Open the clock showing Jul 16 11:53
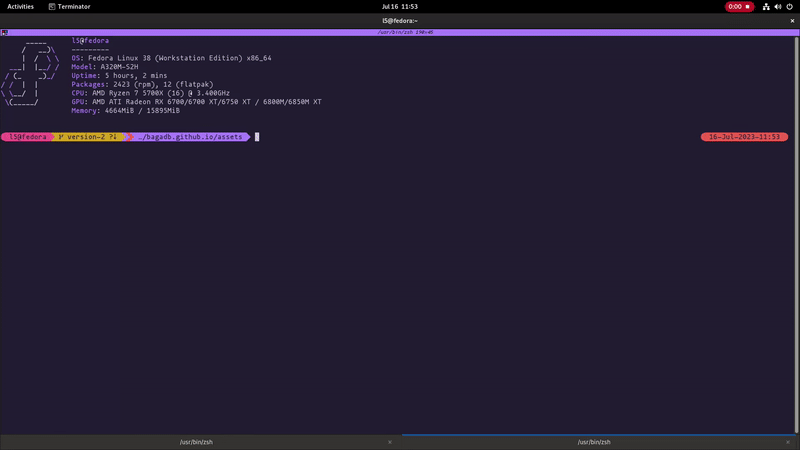Image resolution: width=800 pixels, height=450 pixels. tap(399, 7)
